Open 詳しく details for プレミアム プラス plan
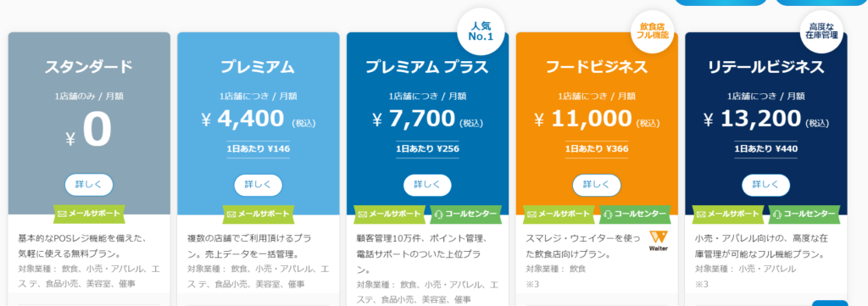Image resolution: width=868 pixels, height=306 pixels. coord(427,185)
